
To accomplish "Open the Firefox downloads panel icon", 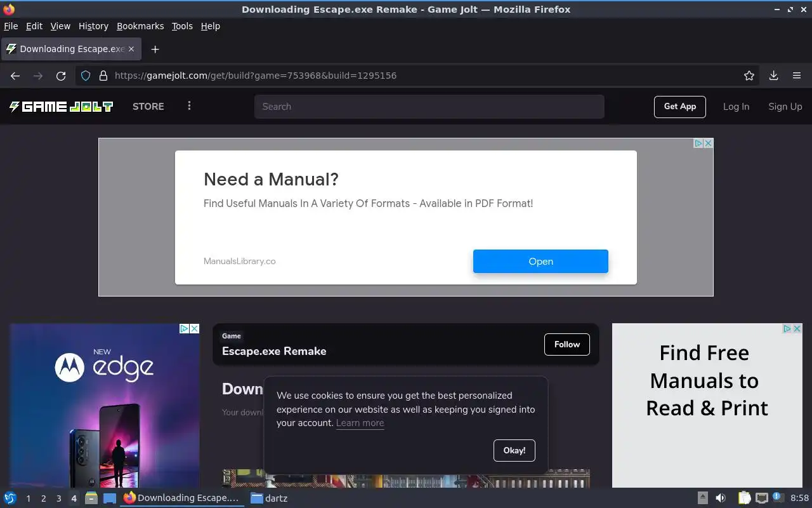I will click(774, 76).
